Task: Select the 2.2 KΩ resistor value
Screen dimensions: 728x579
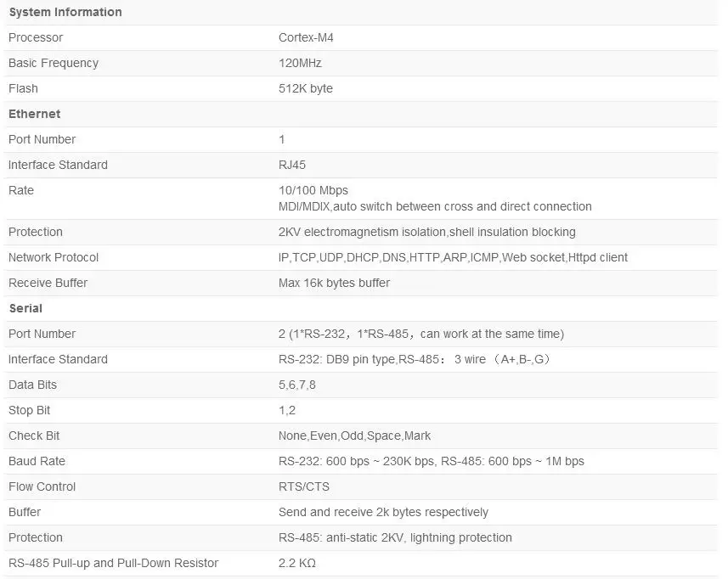Action: tap(297, 563)
